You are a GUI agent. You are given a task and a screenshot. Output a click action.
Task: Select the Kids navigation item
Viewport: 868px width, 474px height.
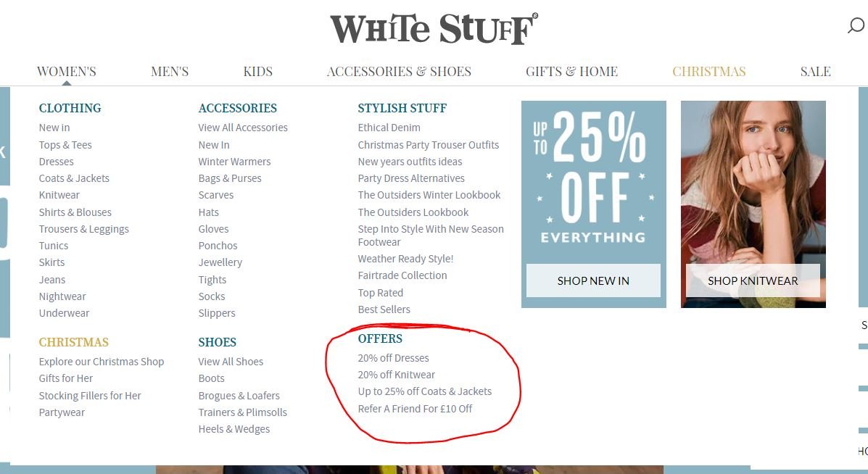click(x=258, y=71)
